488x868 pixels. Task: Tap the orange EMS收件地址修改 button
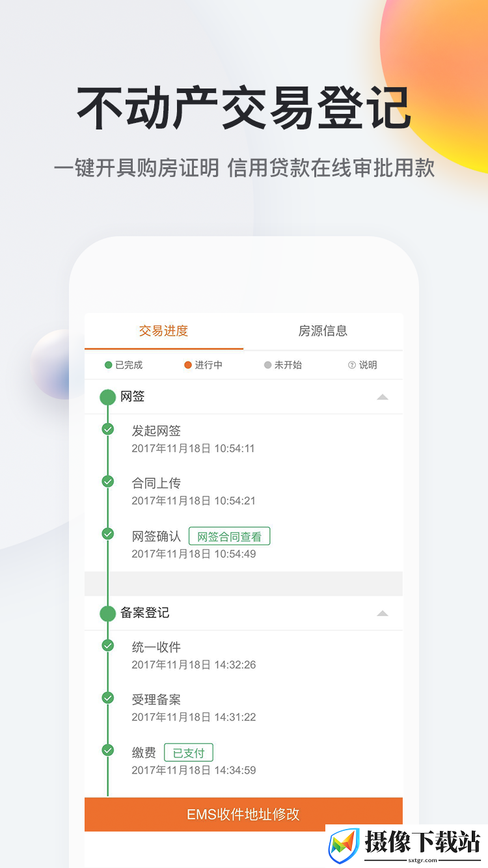click(243, 814)
